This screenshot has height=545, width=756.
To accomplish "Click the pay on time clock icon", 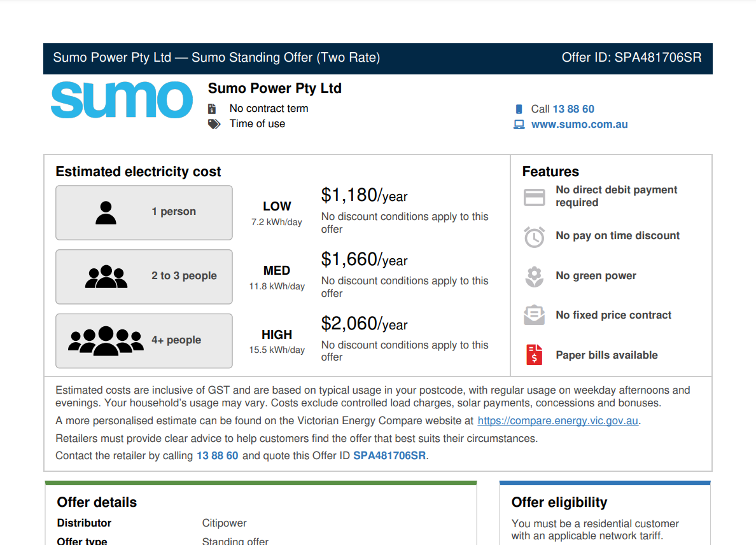I will coord(534,237).
